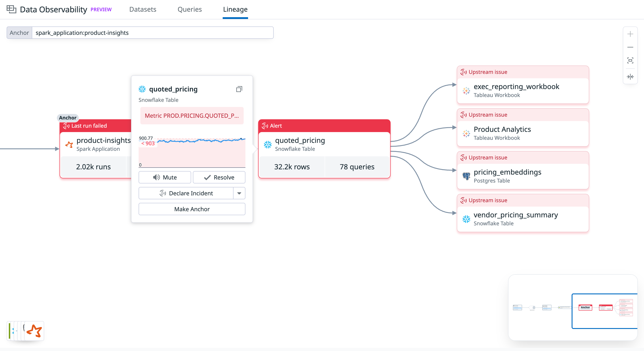Click the Declare Incident button
This screenshot has height=351, width=644.
click(186, 193)
